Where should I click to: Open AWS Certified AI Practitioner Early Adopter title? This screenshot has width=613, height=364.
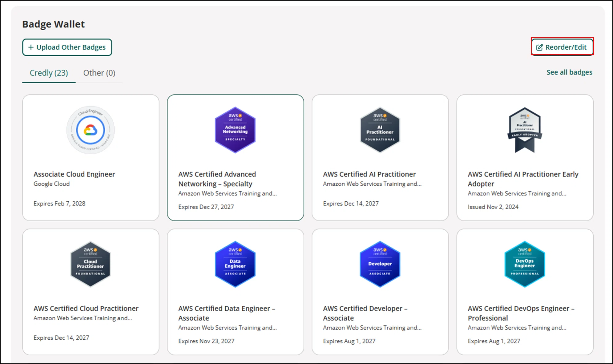523,179
